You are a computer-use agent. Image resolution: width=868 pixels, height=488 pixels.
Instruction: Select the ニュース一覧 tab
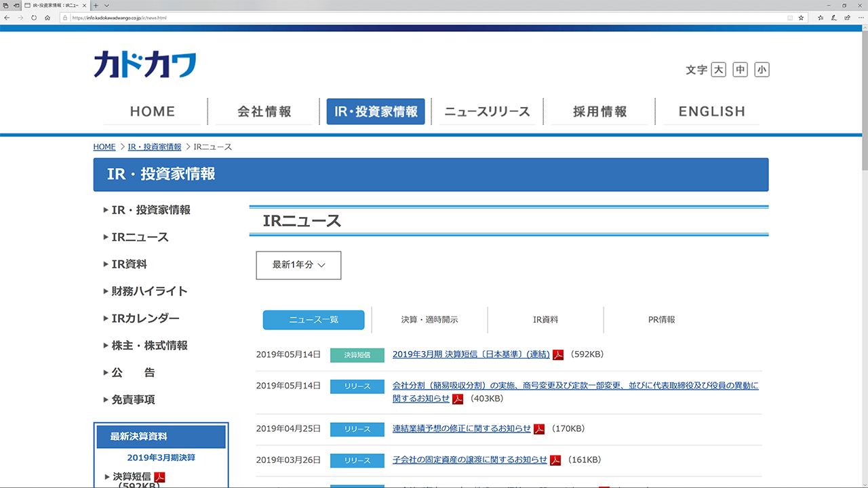point(313,320)
